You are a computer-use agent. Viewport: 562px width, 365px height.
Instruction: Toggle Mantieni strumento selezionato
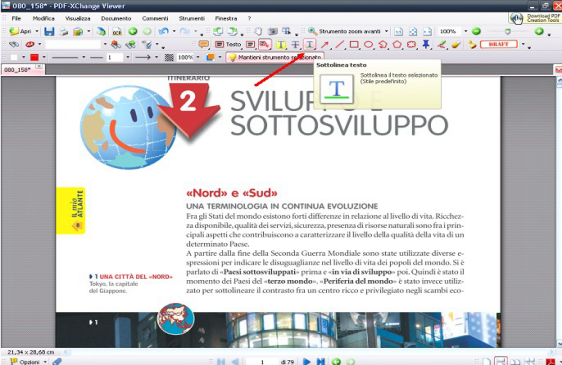point(275,57)
